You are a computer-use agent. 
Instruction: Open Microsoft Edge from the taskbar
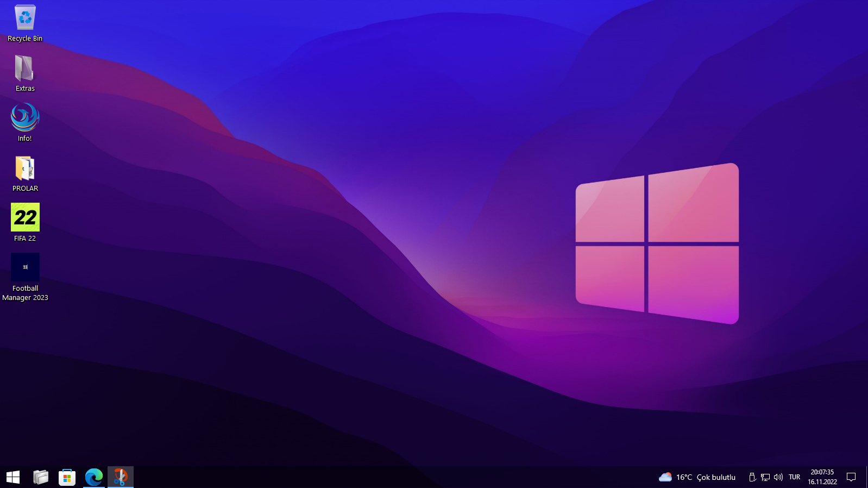tap(94, 477)
